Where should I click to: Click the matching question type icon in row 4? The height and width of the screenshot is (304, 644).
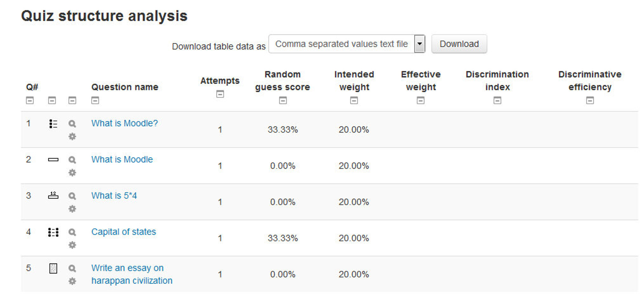pyautogui.click(x=53, y=232)
